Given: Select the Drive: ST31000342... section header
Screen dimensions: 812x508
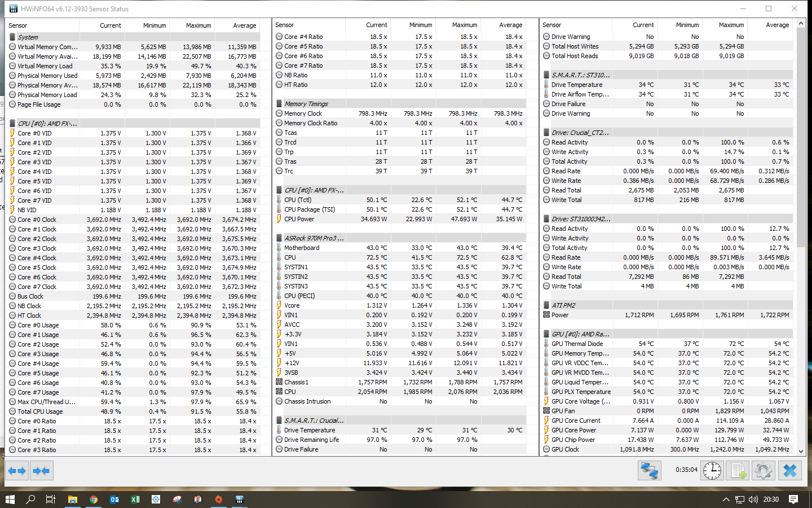Looking at the screenshot, I should coord(667,219).
